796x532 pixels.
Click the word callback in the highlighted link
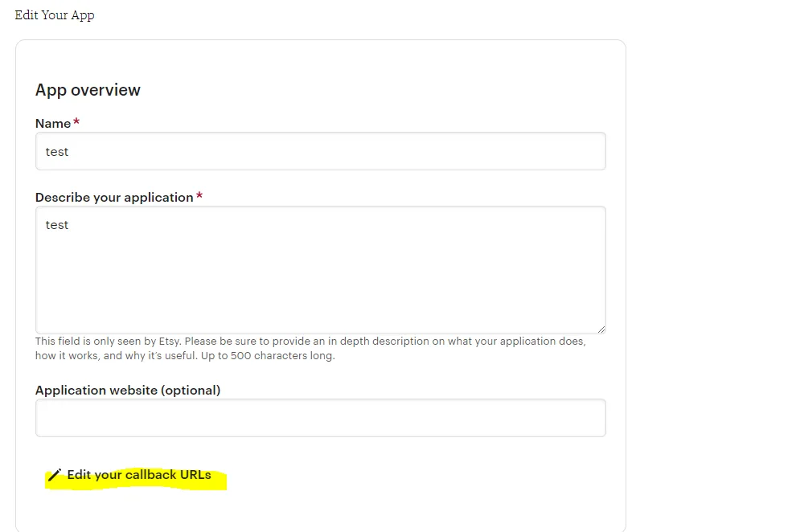click(151, 475)
